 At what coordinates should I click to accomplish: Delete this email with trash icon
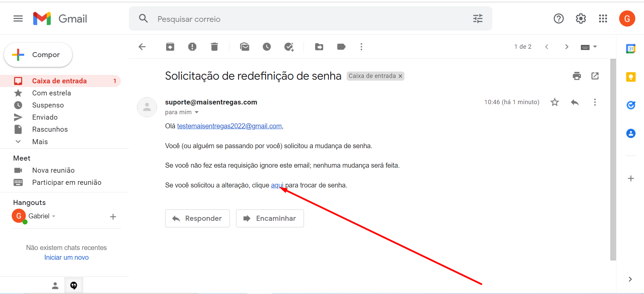[214, 47]
